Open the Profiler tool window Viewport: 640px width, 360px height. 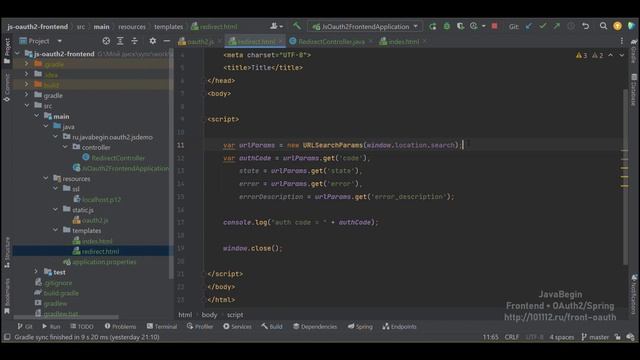point(200,327)
